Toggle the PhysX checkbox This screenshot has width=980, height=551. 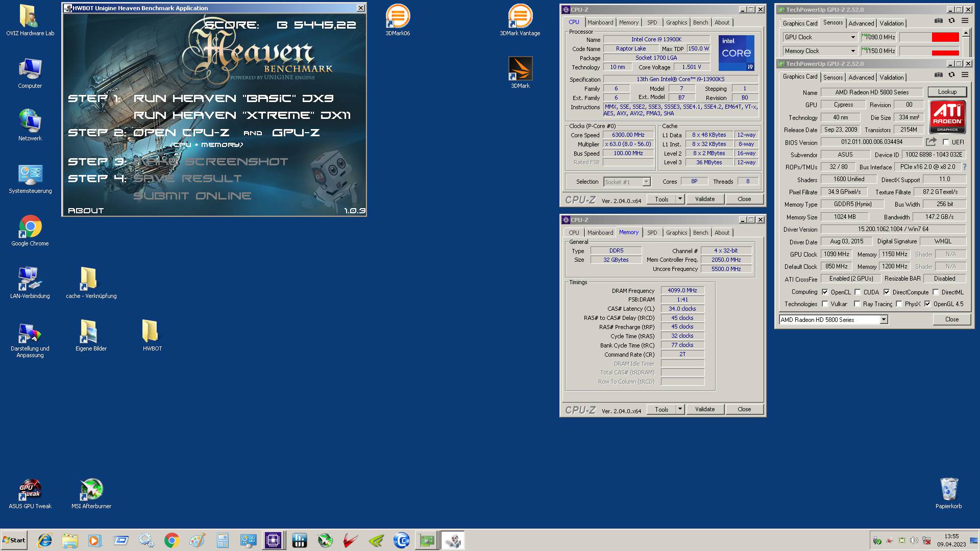(x=899, y=304)
